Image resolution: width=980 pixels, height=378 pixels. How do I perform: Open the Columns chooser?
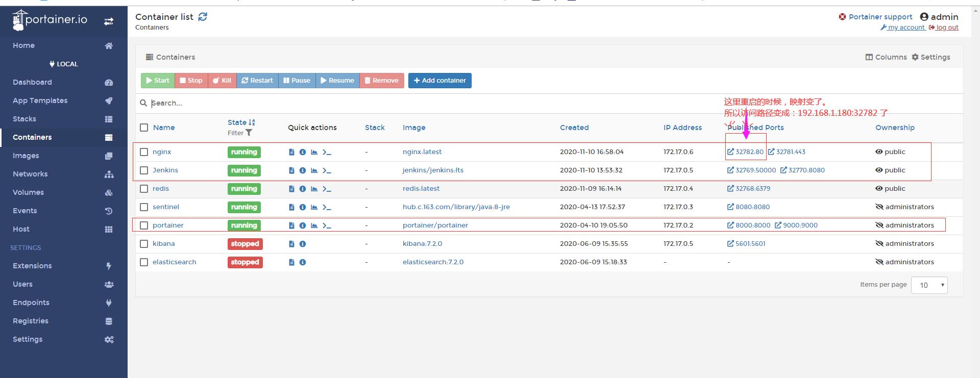pos(886,57)
